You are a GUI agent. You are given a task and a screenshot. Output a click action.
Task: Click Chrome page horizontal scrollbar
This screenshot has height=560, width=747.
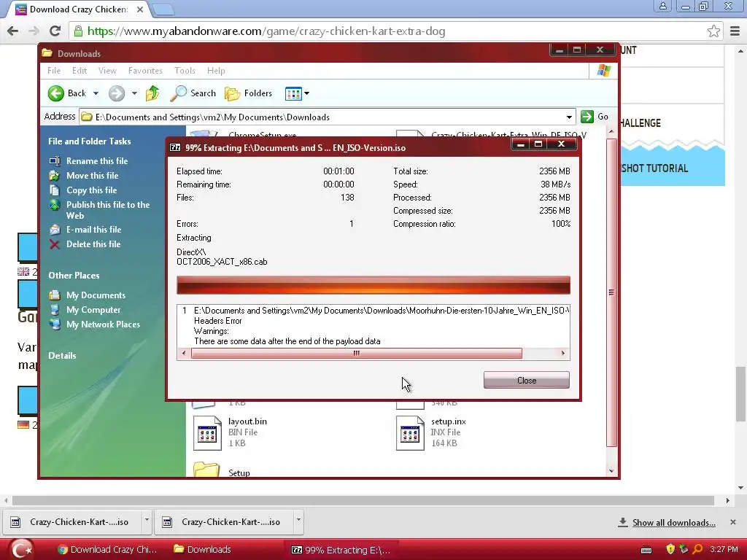coord(363,500)
